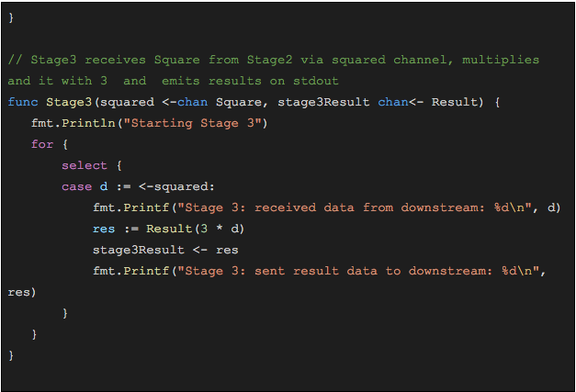Click the case keyword

(76, 186)
